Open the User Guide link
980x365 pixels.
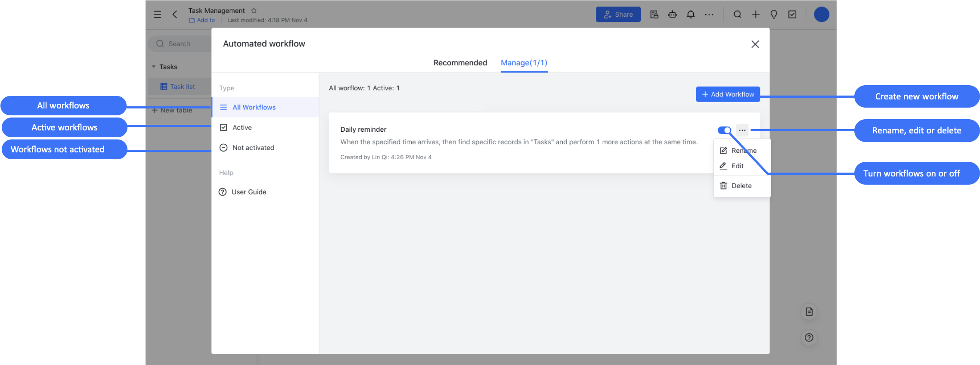point(248,192)
